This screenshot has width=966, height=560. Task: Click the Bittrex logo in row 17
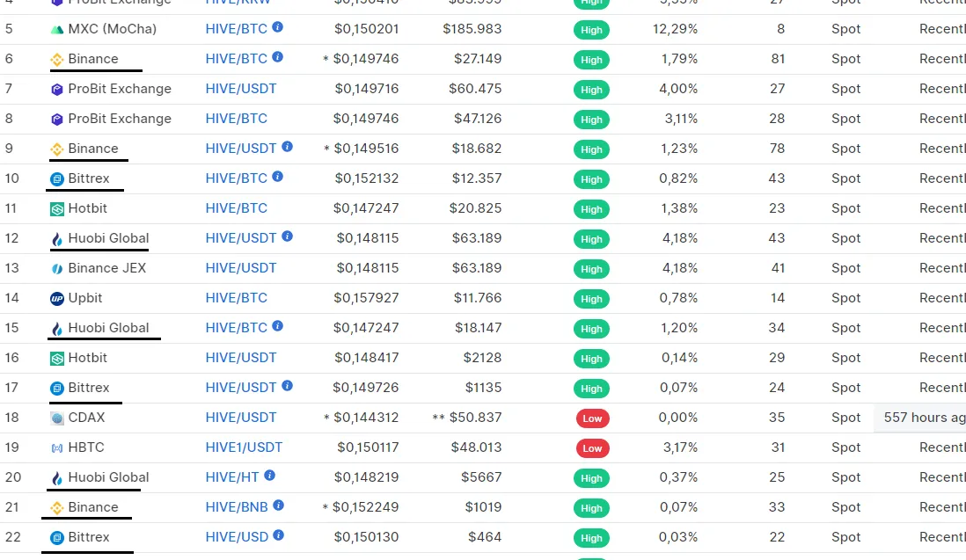[56, 389]
